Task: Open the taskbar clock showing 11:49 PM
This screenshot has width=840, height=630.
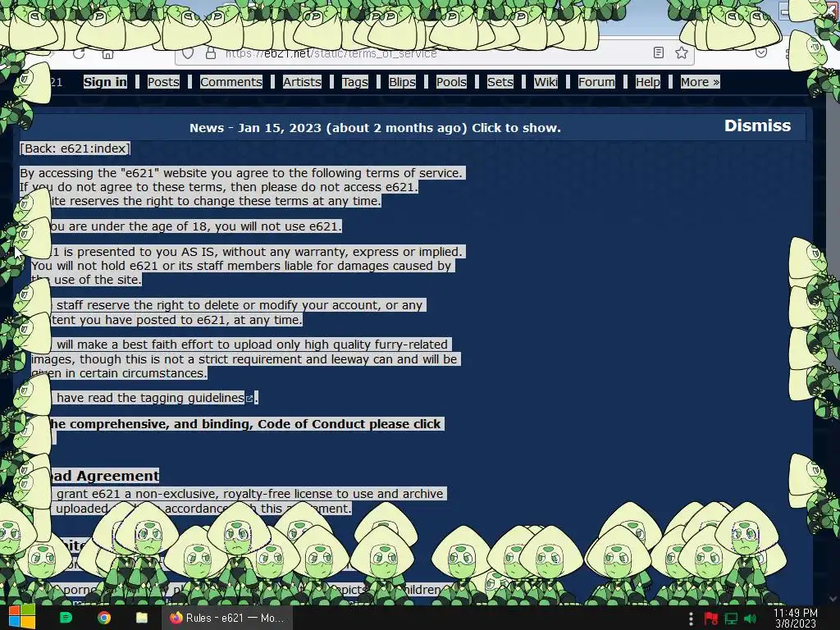Action: [796, 619]
